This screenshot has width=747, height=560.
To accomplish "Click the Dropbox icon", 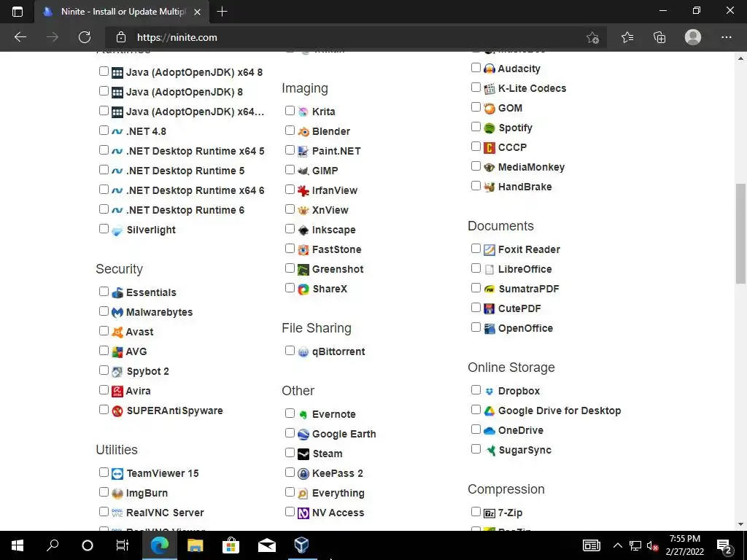I will pyautogui.click(x=489, y=391).
